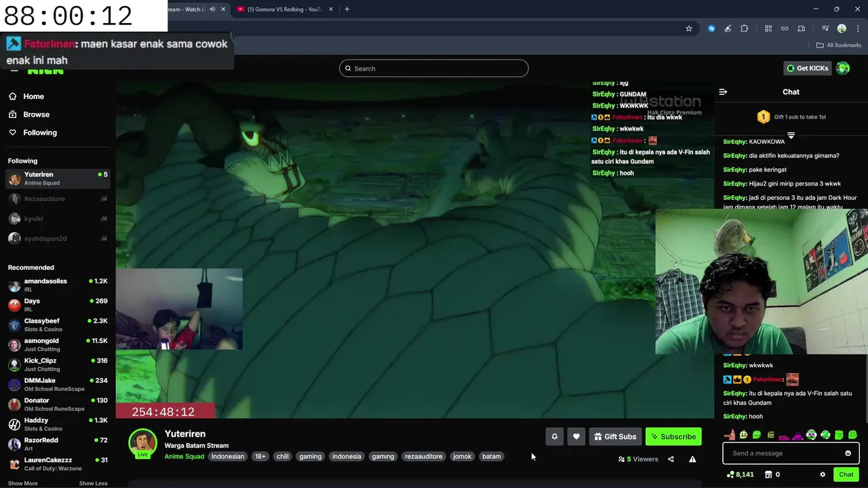868x488 pixels.
Task: Click the indonesia tag
Action: point(347,456)
